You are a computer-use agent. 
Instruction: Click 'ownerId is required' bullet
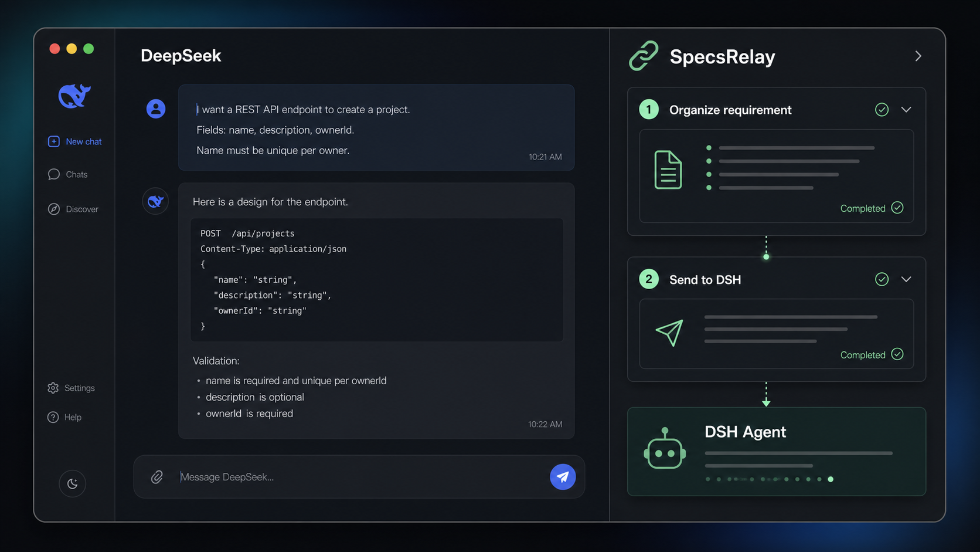coord(249,414)
